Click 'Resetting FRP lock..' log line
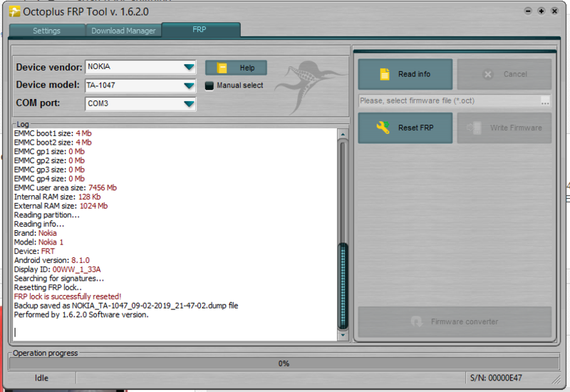Screen dimensions: 570x392 pyautogui.click(x=48, y=288)
